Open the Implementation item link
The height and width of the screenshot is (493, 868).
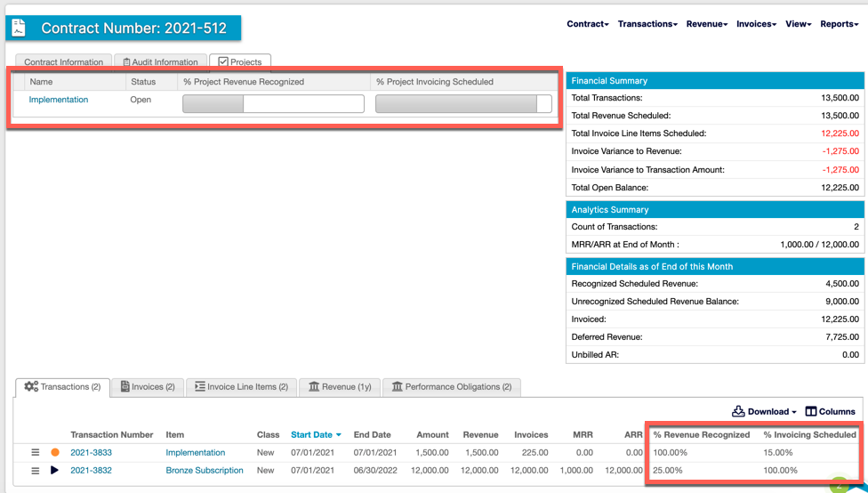click(196, 453)
